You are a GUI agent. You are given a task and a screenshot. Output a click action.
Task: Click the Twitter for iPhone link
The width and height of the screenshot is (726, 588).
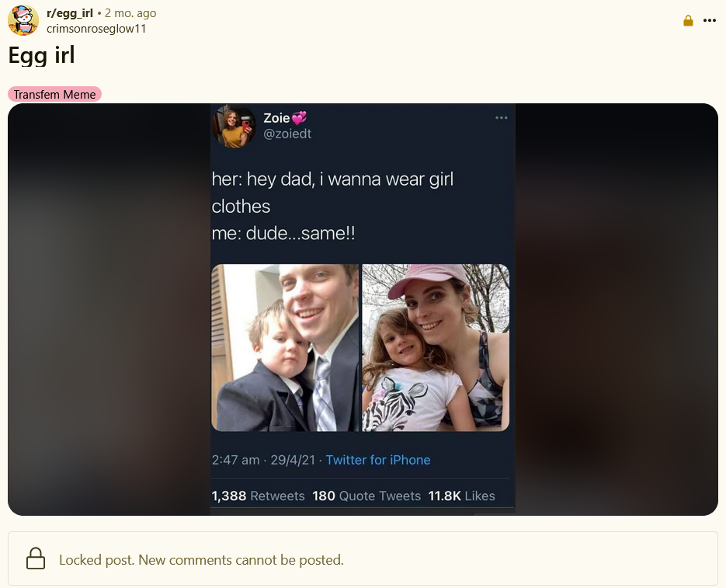point(378,460)
